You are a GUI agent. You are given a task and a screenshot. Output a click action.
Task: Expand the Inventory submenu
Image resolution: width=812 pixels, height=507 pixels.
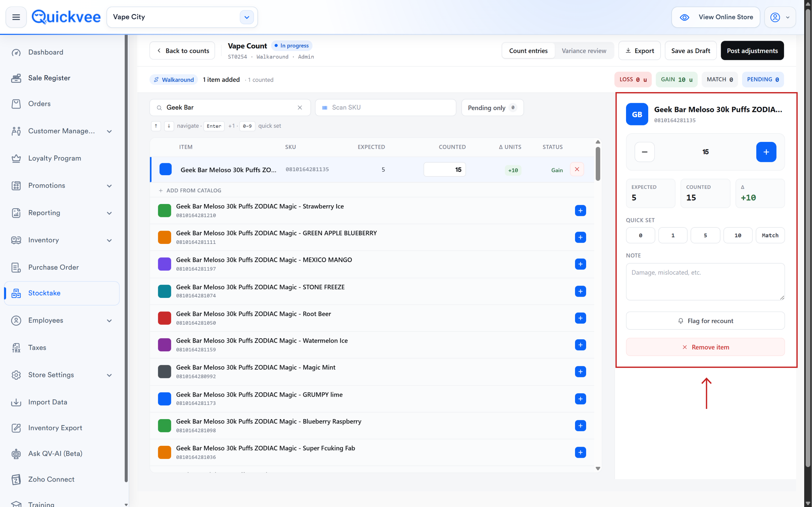point(109,240)
